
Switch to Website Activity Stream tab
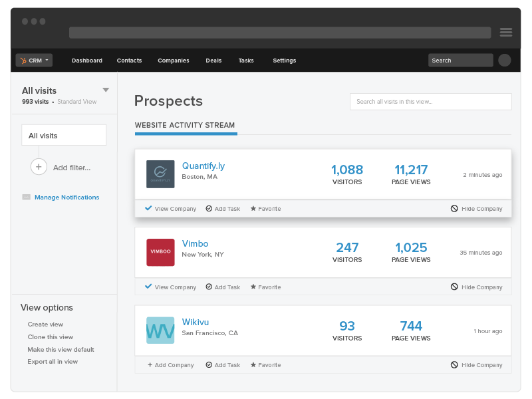(x=185, y=125)
